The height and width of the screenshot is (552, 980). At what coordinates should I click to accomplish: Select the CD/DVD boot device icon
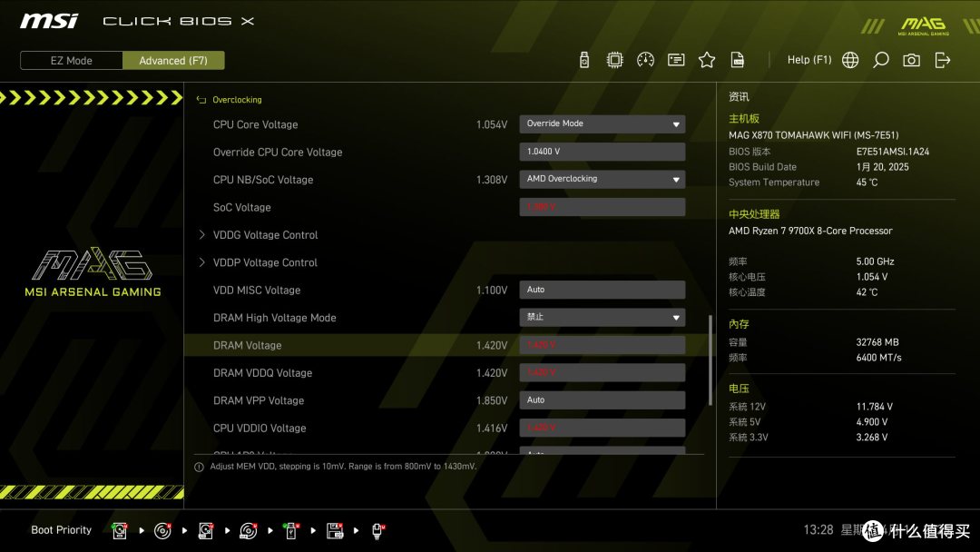162,531
